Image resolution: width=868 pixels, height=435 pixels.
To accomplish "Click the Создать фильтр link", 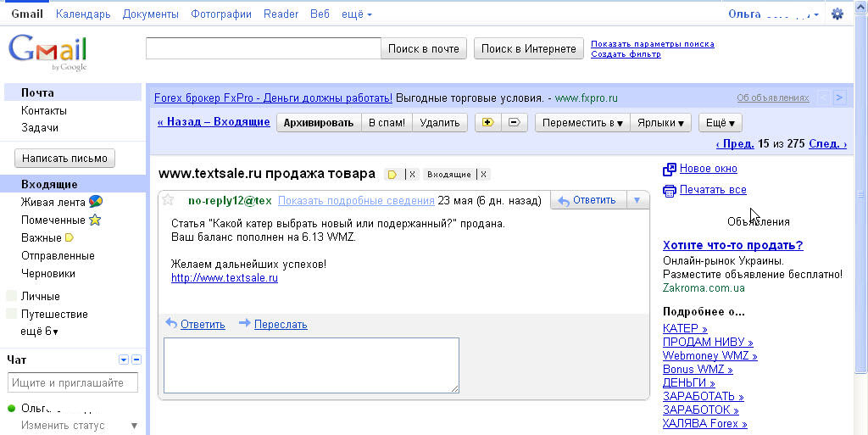I will [x=626, y=54].
